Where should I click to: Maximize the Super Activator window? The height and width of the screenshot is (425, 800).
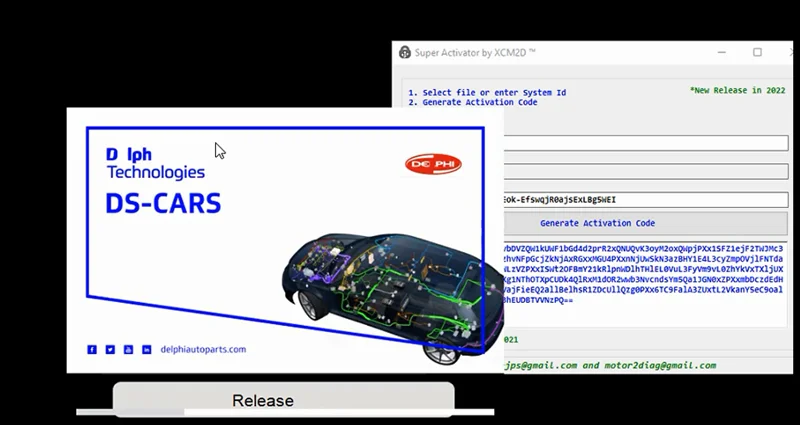click(x=757, y=53)
